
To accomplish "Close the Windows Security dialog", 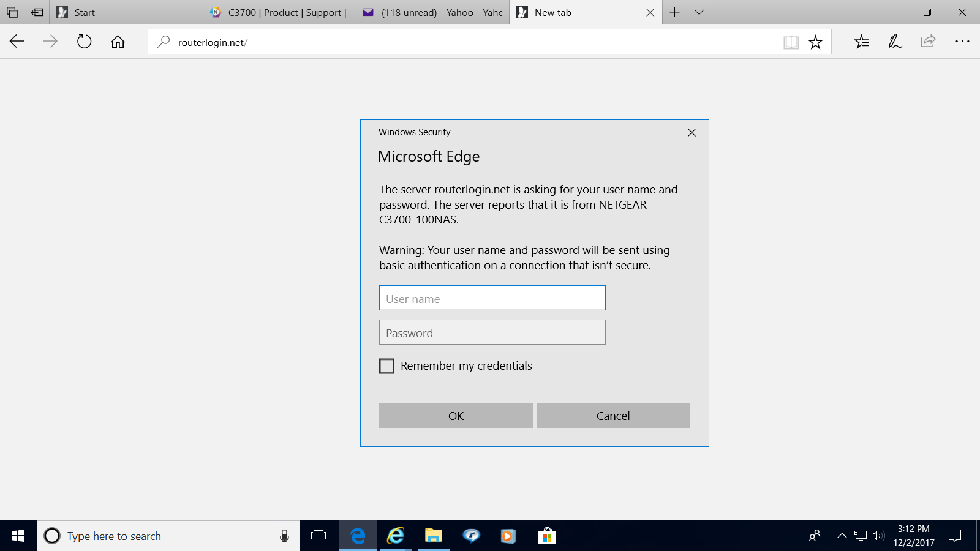I will [692, 133].
